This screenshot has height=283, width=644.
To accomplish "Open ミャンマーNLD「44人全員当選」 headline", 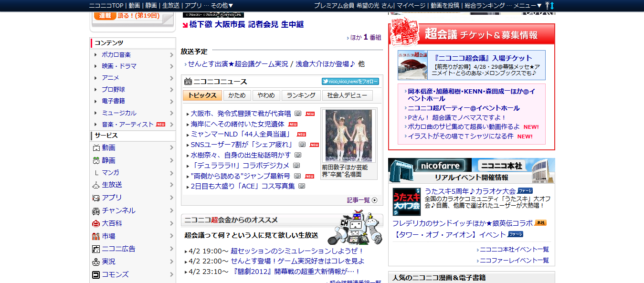I will pos(241,134).
